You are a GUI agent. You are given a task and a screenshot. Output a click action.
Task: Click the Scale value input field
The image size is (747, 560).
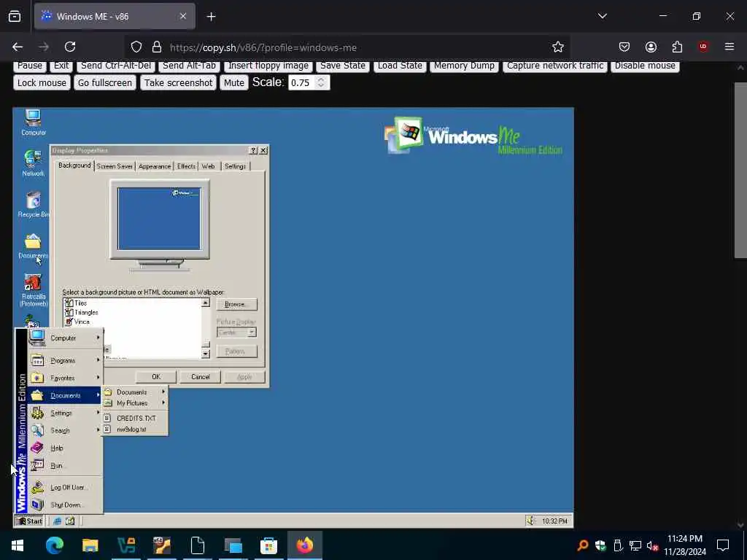pos(309,83)
